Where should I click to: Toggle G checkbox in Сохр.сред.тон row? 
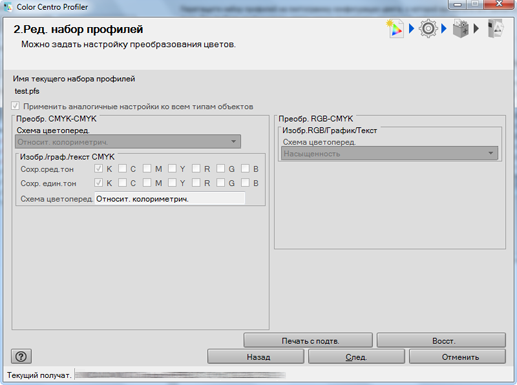(220, 169)
